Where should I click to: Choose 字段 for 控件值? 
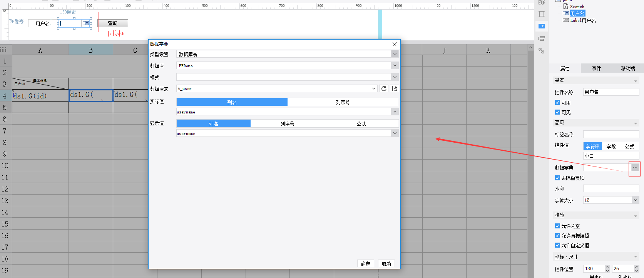[611, 146]
